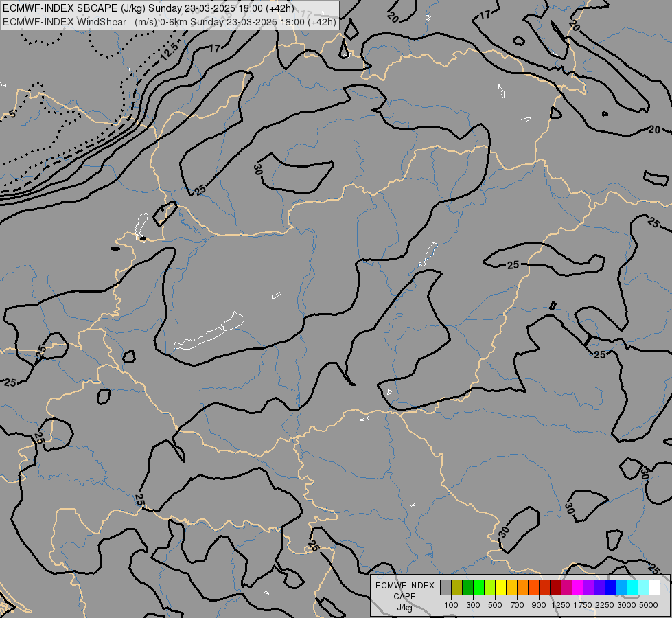Viewport: 672px width, 618px height.
Task: Click the 12.5 wind shear contour label
Action: 169,52
